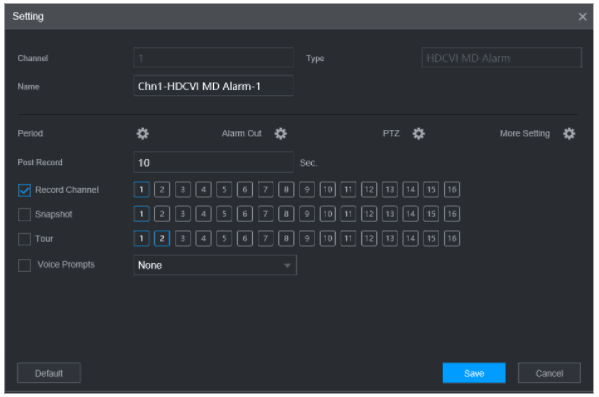Click the Name input field
599x397 pixels.
click(x=214, y=86)
